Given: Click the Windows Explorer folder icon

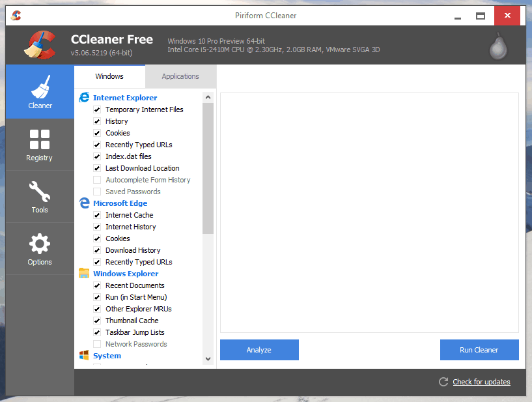Looking at the screenshot, I should coord(84,273).
